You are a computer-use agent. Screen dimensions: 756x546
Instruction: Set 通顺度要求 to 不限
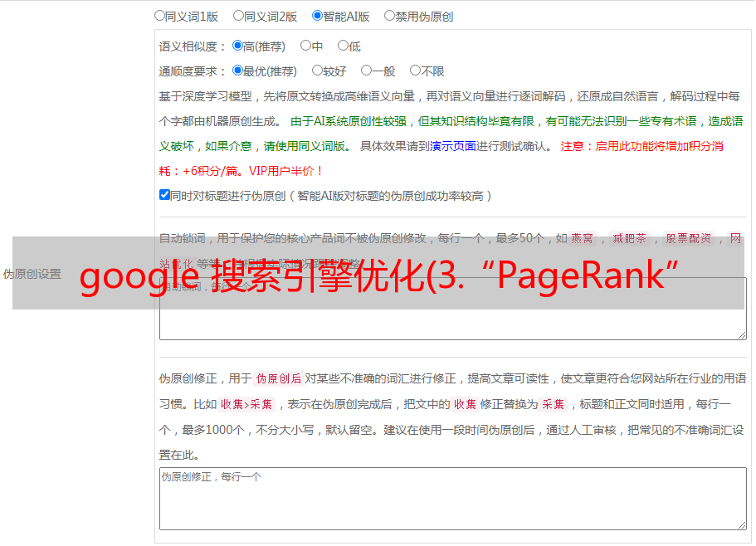coord(415,71)
